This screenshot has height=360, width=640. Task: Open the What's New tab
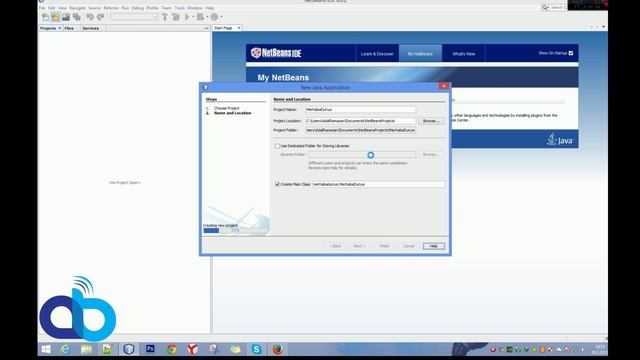pyautogui.click(x=464, y=53)
